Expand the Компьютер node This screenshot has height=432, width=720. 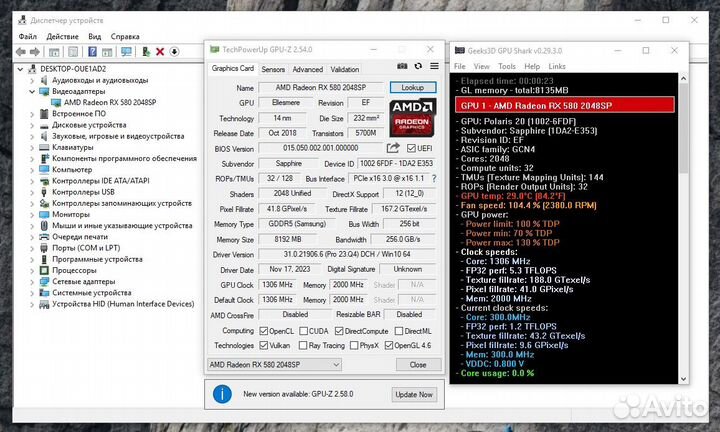tap(32, 170)
